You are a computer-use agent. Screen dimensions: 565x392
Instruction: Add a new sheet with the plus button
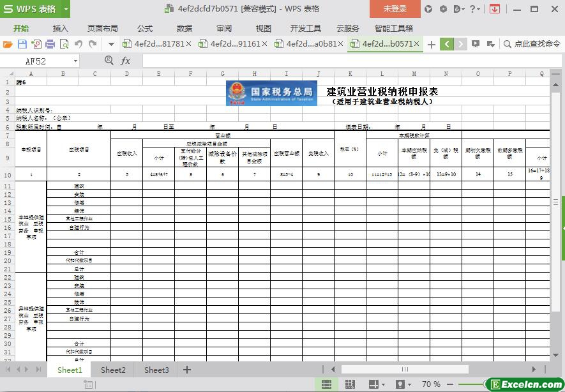point(186,370)
